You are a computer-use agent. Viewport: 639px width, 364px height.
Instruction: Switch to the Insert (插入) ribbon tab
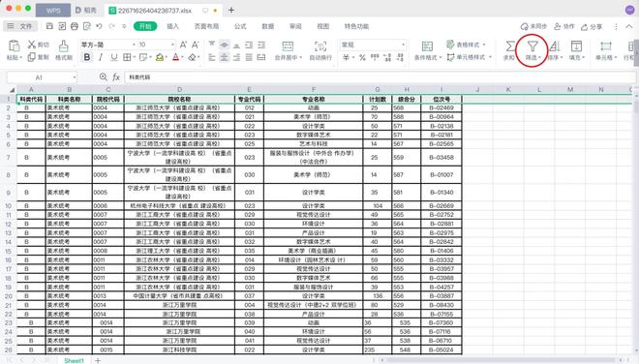tap(172, 26)
